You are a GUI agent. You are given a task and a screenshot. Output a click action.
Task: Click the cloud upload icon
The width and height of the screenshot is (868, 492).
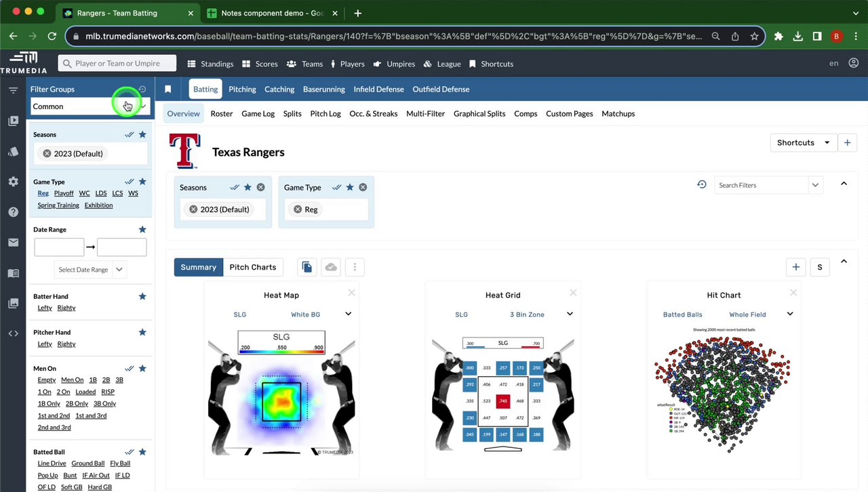tap(331, 267)
